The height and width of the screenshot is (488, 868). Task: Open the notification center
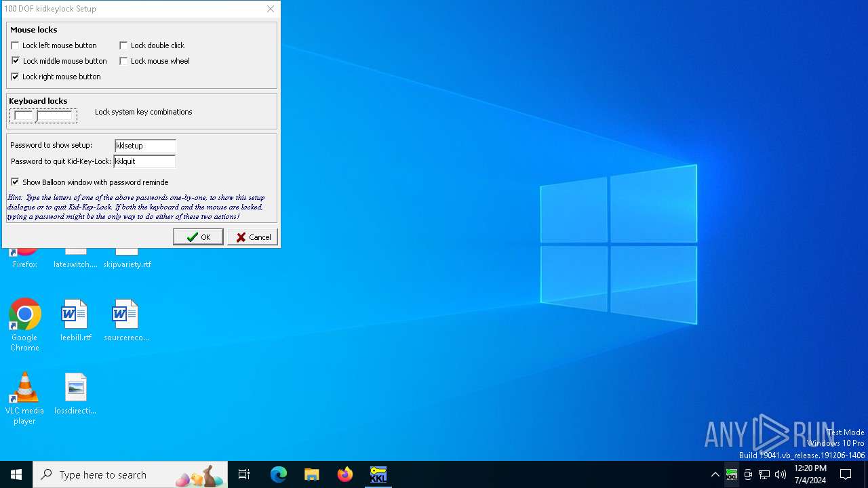846,474
